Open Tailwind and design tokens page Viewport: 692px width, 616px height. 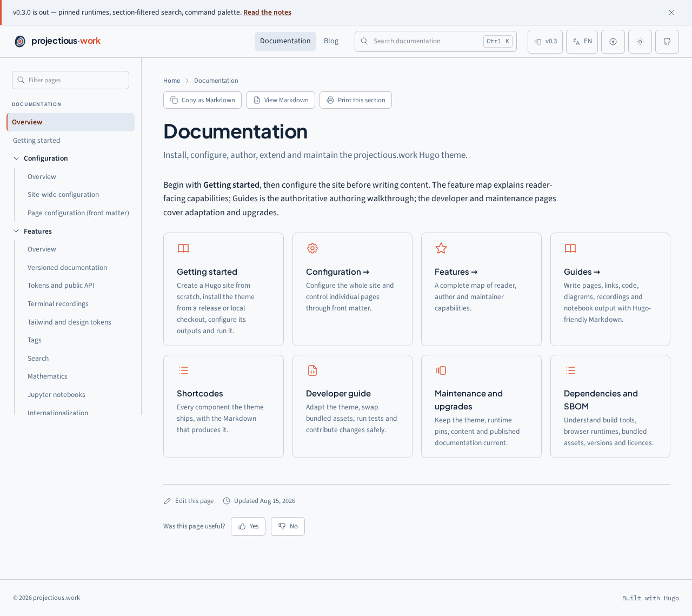pos(69,322)
